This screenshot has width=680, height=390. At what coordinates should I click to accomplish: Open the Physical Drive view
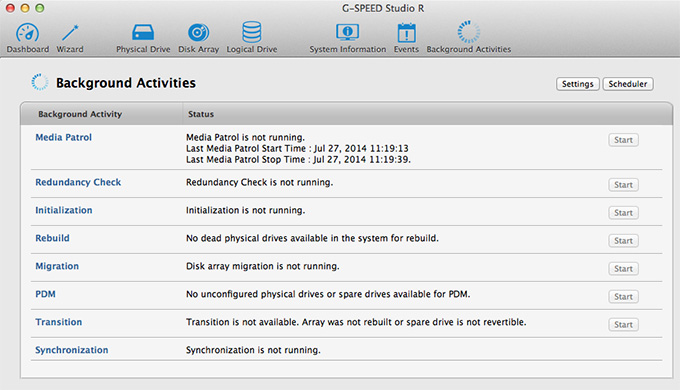pos(143,38)
